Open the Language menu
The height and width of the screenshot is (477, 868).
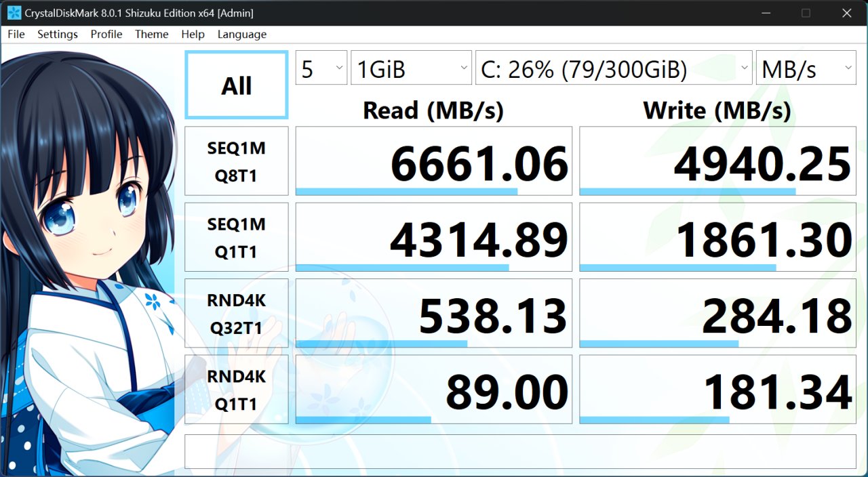242,35
